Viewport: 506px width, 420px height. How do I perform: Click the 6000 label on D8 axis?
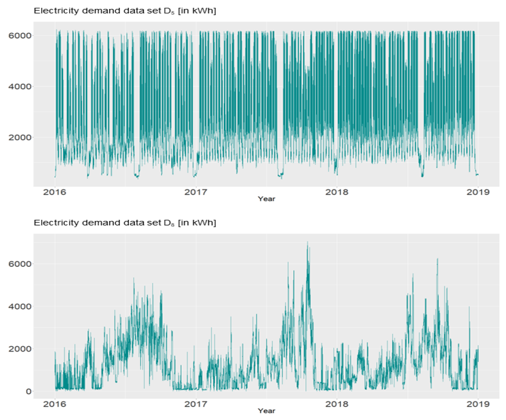(20, 264)
